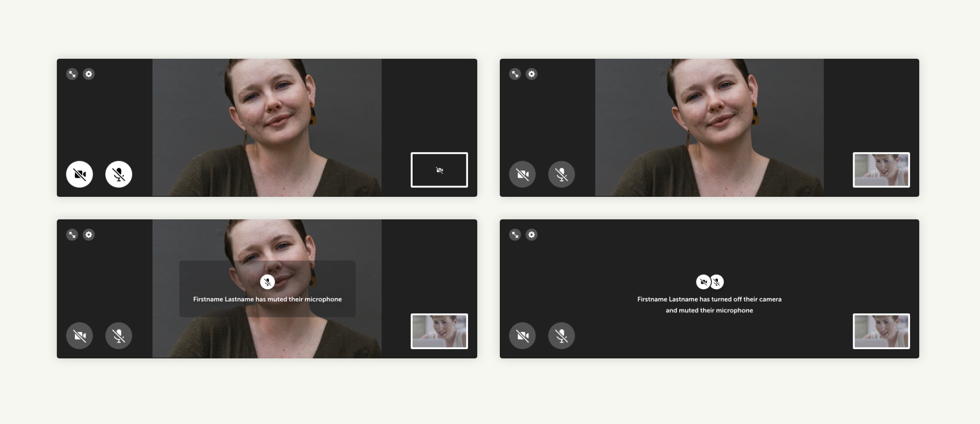The image size is (980, 424).
Task: Open settings gear in top-right video panel
Action: [532, 74]
